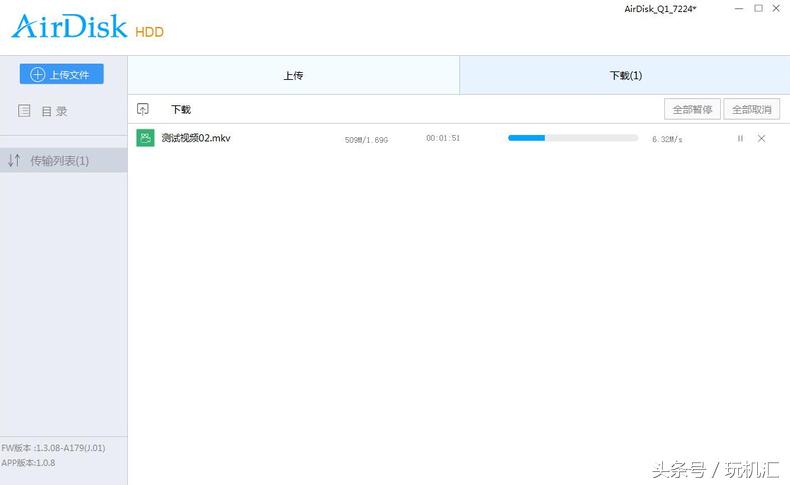Minimize the AirDisk window

coord(739,9)
